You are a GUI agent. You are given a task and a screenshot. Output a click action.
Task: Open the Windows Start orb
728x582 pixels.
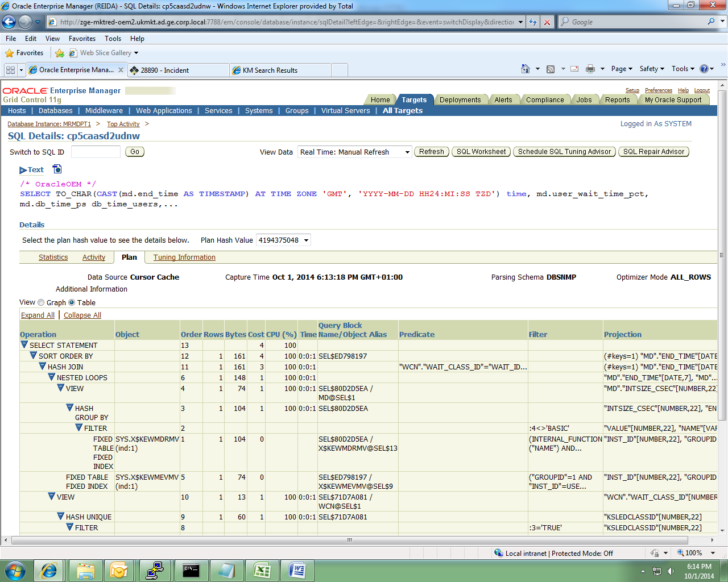tap(15, 570)
